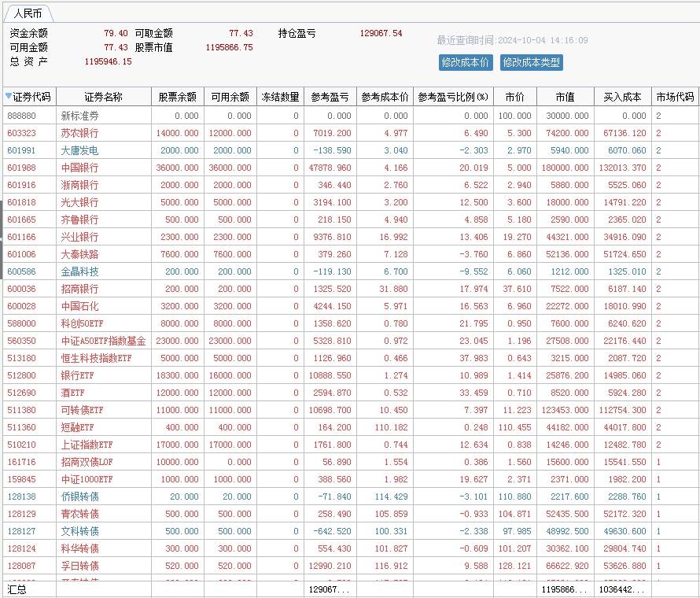Select the 招商双债LOF holding row
This screenshot has height=598, width=700.
click(350, 462)
